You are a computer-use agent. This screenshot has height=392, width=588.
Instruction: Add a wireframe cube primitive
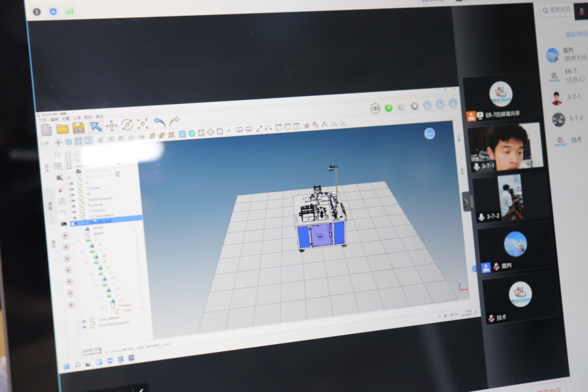pos(201,132)
